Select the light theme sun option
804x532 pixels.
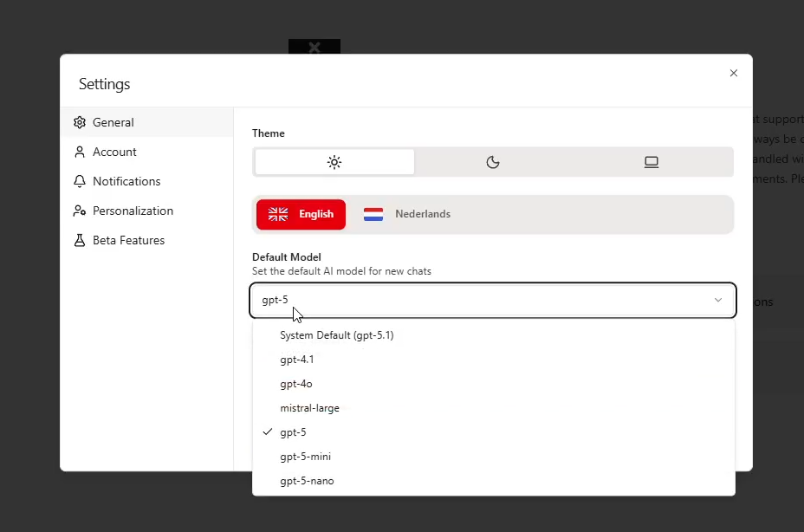(x=334, y=162)
